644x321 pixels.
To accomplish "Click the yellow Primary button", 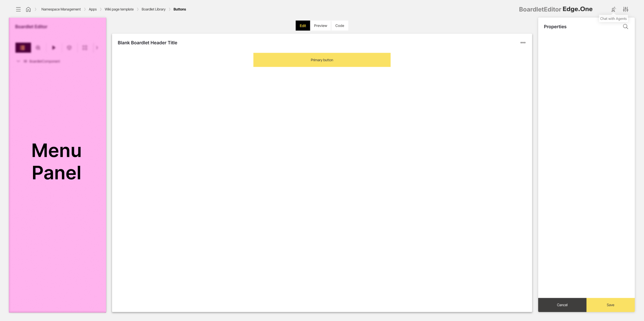I will [x=322, y=60].
